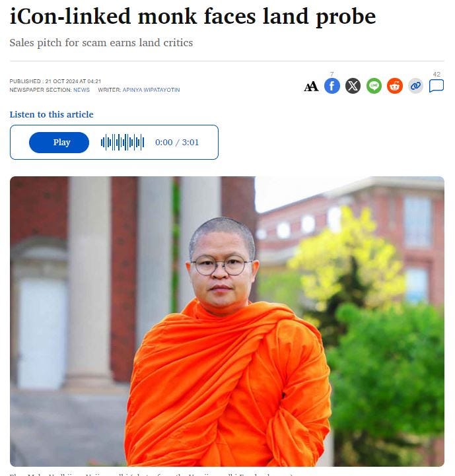Click the audio waveform graphic
Screen dimensions: 455x476
click(122, 143)
